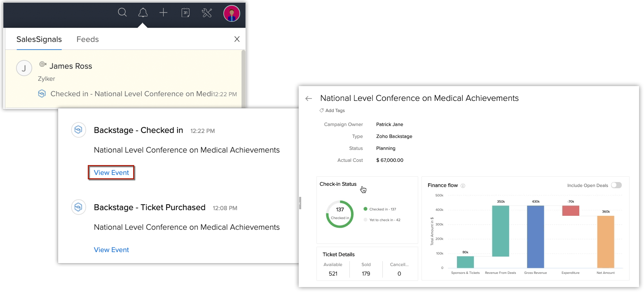Open the search icon in top bar
The width and height of the screenshot is (644, 292).
coord(122,12)
